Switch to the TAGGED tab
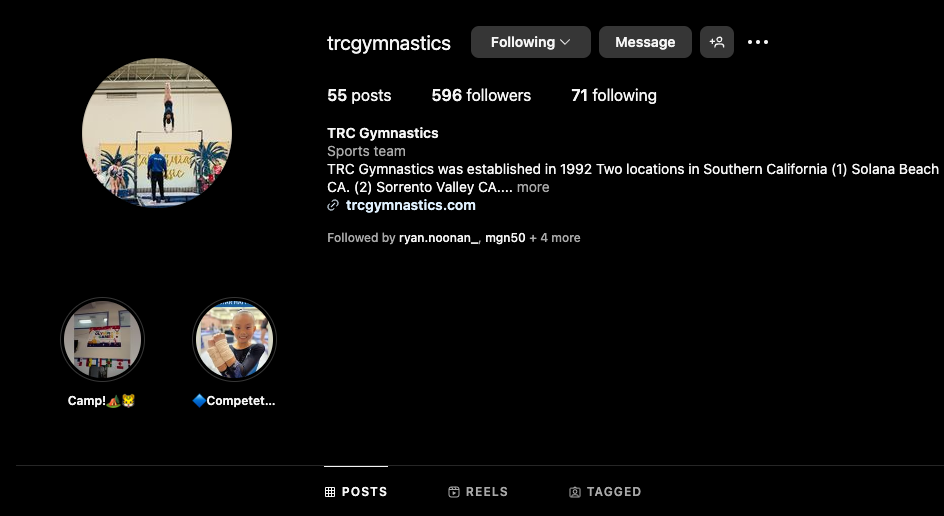 pos(605,492)
